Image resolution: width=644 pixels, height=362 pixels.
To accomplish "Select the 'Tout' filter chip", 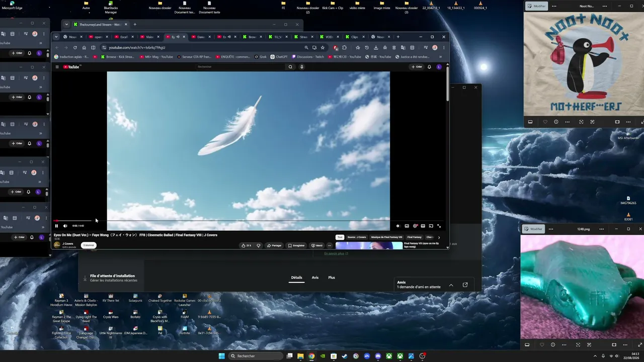I will pyautogui.click(x=340, y=237).
